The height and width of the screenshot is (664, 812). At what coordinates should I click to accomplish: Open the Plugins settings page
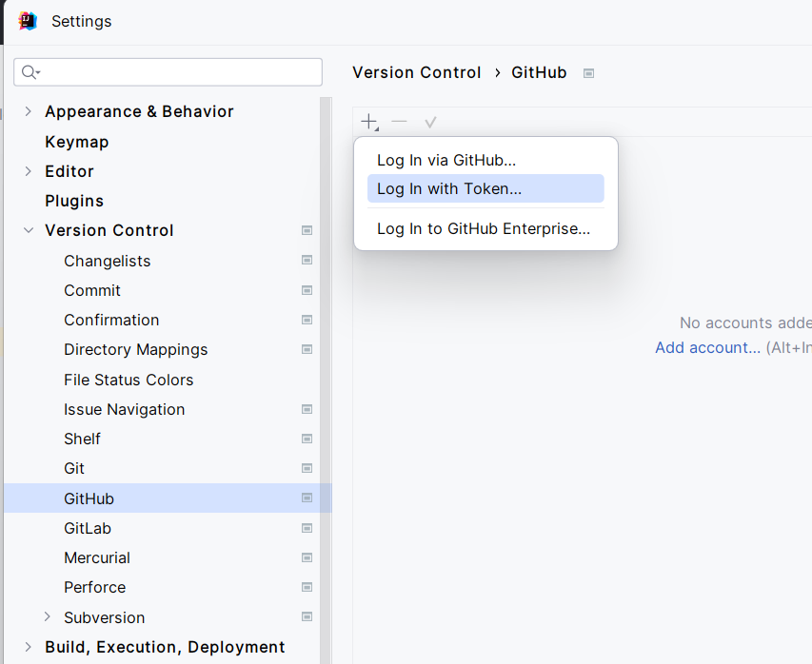point(74,201)
